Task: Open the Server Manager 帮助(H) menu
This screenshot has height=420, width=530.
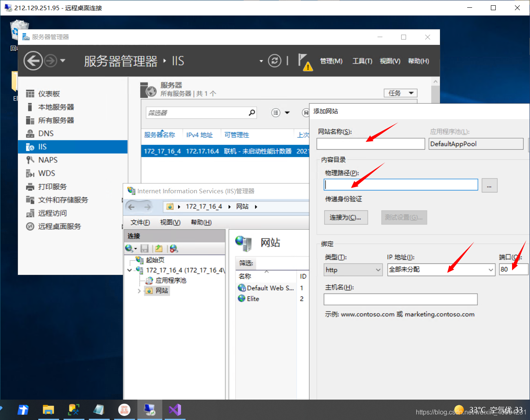Action: pyautogui.click(x=418, y=61)
